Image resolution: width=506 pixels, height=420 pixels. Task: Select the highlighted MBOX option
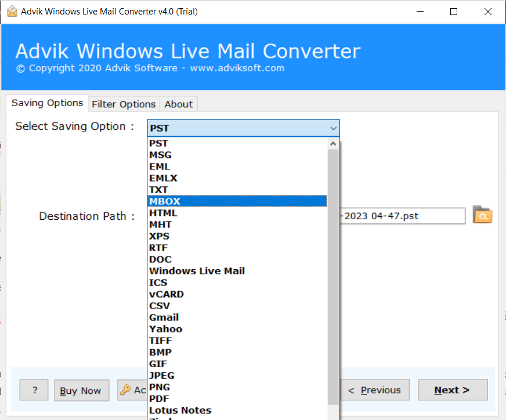[x=237, y=201]
